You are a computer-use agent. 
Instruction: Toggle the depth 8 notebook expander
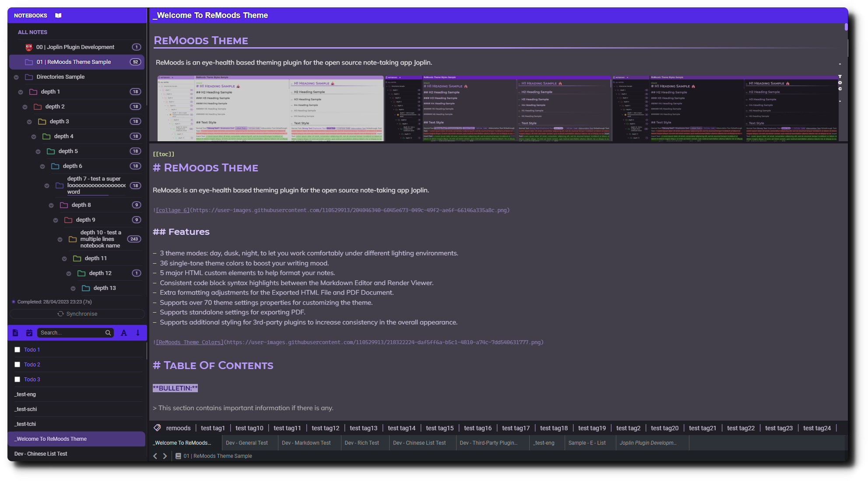pos(51,206)
